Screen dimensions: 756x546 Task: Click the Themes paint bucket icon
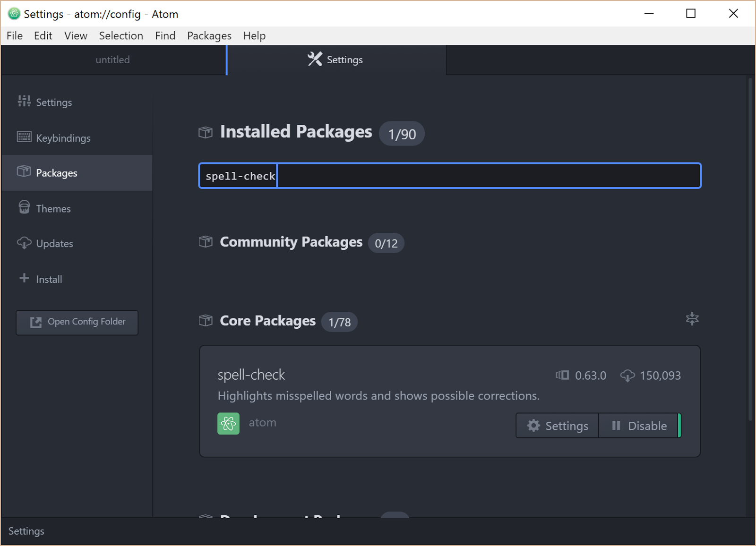tap(24, 207)
